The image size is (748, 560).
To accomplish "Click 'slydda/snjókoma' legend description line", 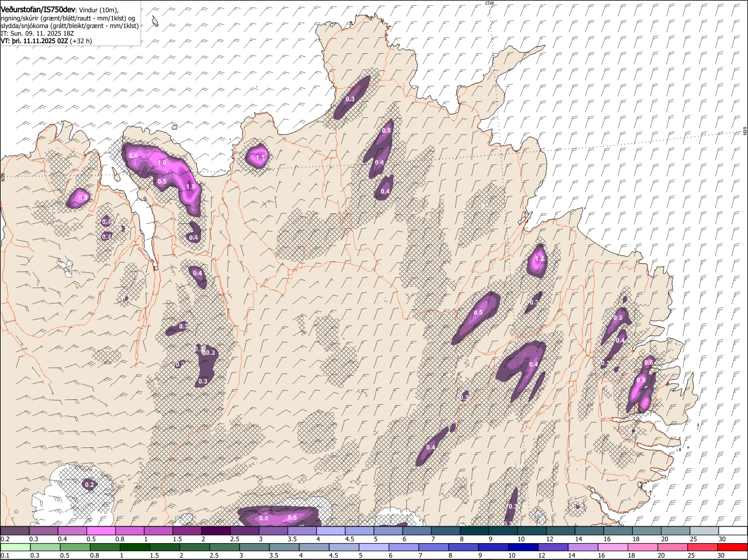I will 70,26.
